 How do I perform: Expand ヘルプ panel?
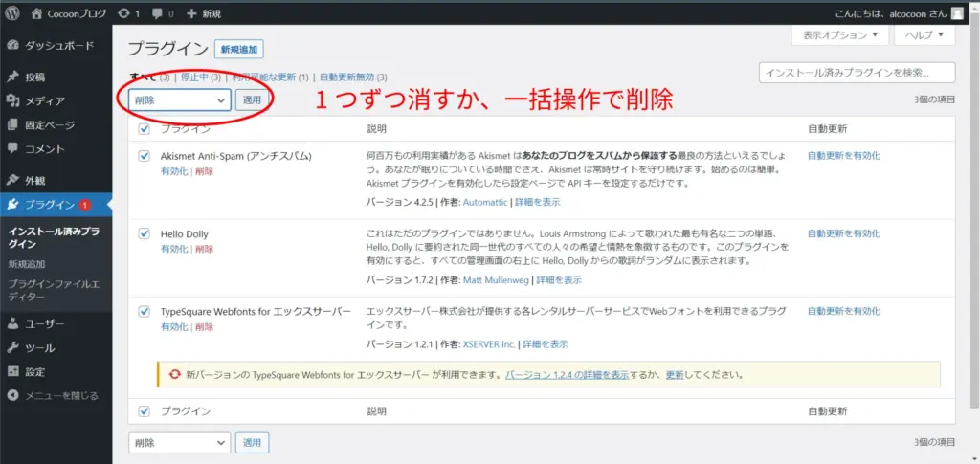925,35
